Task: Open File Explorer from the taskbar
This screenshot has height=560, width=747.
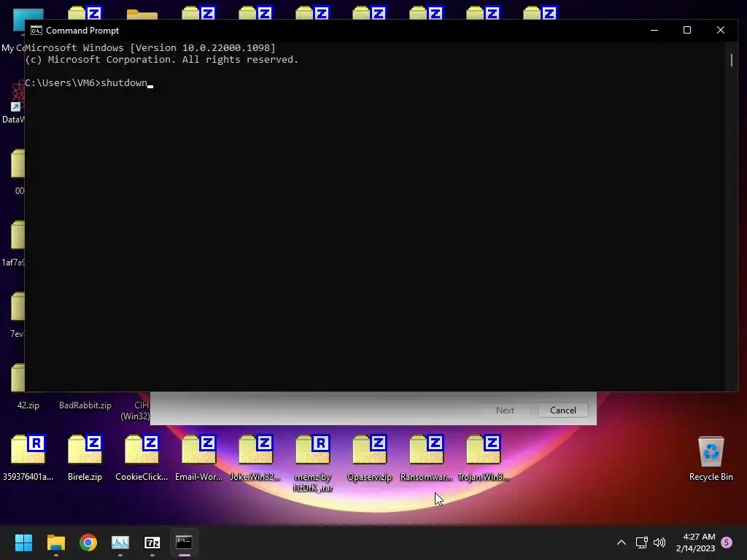Action: click(55, 542)
